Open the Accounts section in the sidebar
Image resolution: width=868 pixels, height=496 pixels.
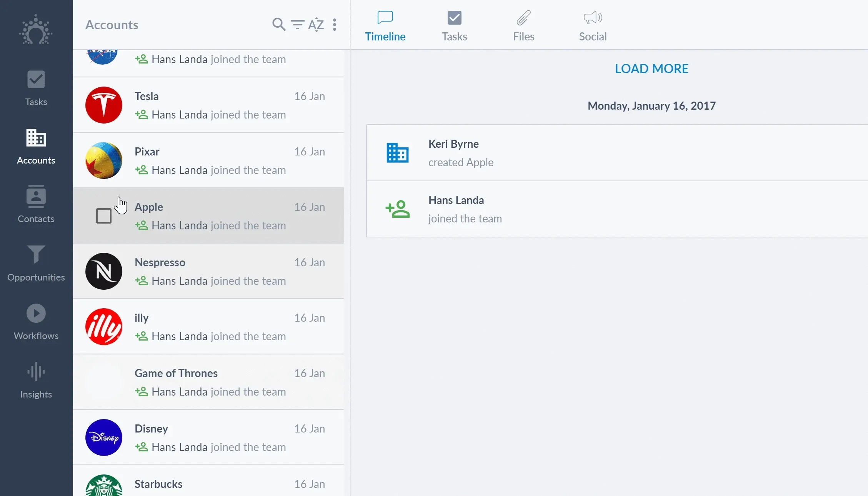[36, 147]
